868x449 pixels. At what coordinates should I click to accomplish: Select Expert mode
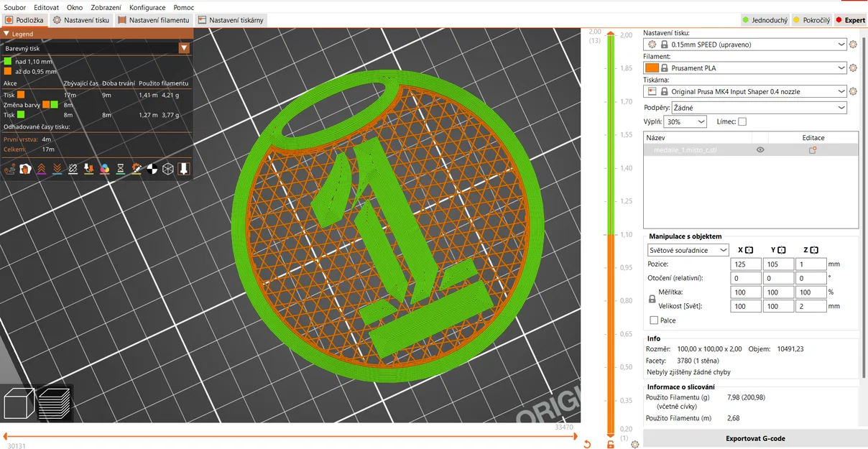point(851,20)
